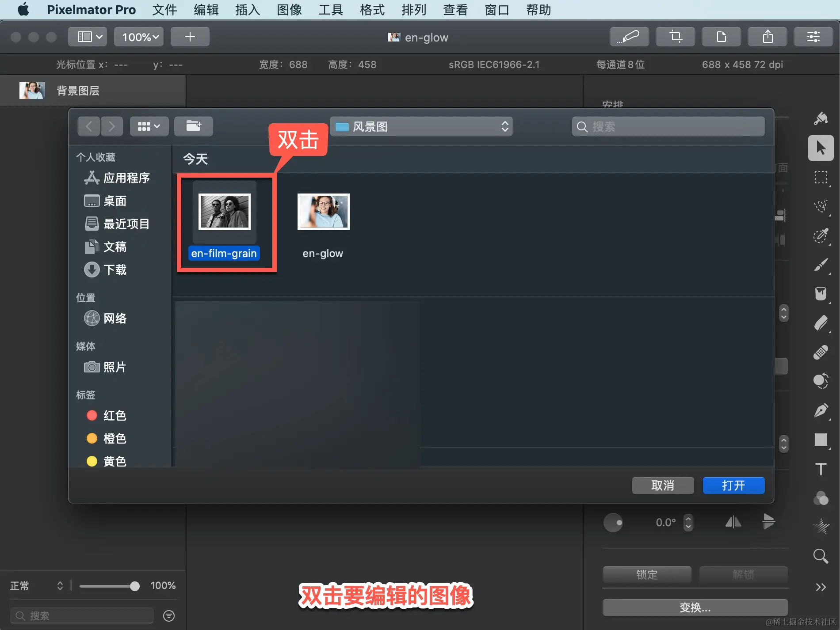Select the eraser tool in sidebar

tap(821, 323)
